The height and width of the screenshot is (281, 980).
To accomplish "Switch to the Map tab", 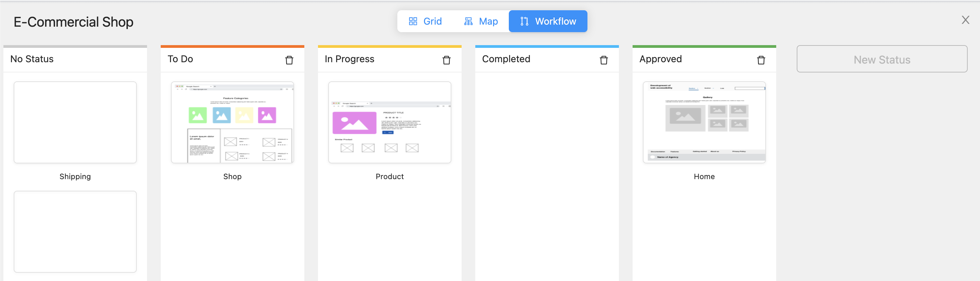I will [488, 21].
